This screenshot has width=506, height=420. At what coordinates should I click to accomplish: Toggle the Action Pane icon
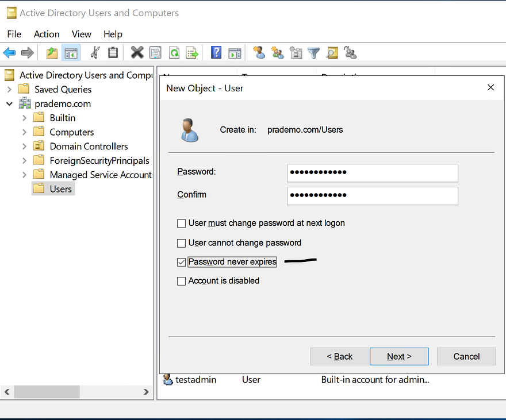pos(235,52)
